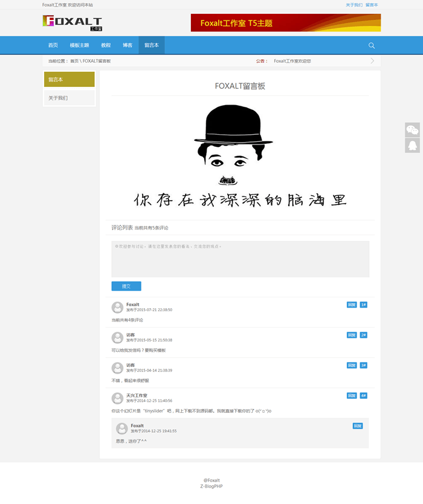Click 关于我们 link at top right
Image resolution: width=423 pixels, height=504 pixels.
[354, 5]
